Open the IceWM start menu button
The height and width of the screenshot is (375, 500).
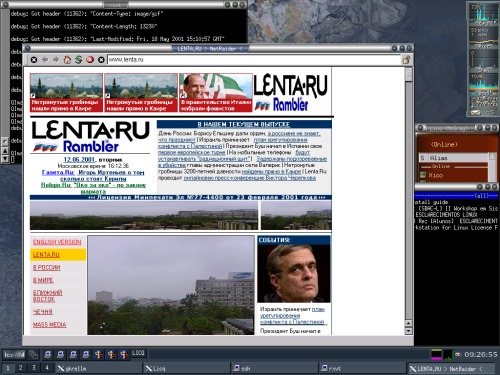pos(14,355)
